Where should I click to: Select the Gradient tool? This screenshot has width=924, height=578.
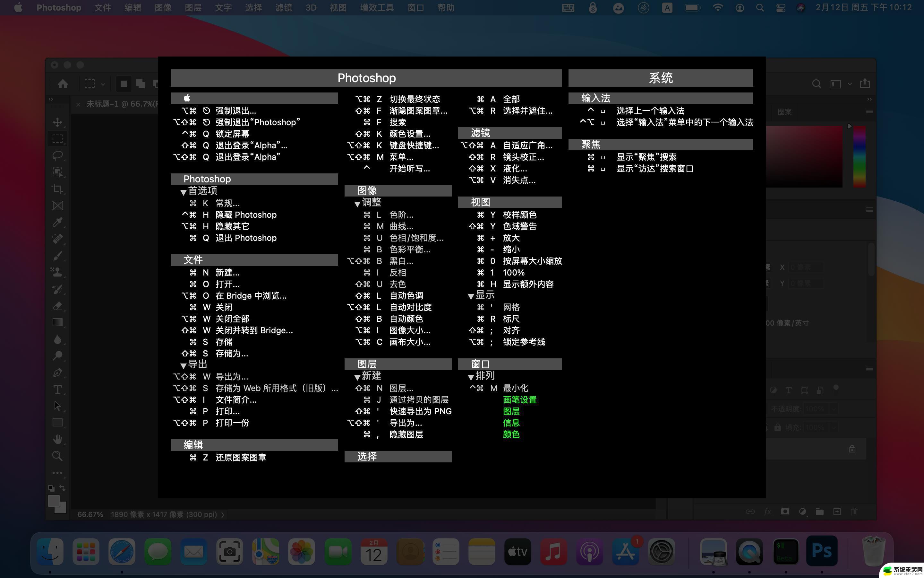[57, 323]
